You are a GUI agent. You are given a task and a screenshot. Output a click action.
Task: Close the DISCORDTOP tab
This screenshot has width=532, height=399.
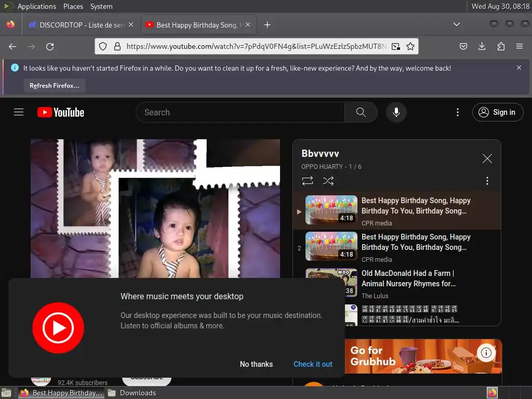(131, 25)
